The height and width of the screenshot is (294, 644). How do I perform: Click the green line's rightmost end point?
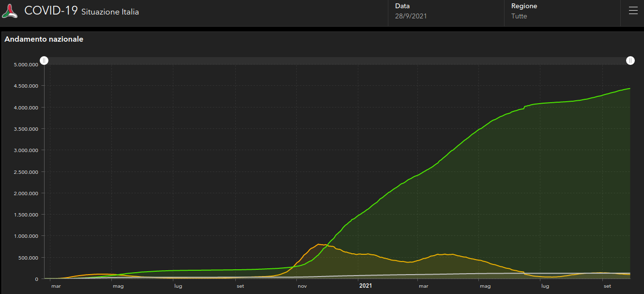coord(629,89)
